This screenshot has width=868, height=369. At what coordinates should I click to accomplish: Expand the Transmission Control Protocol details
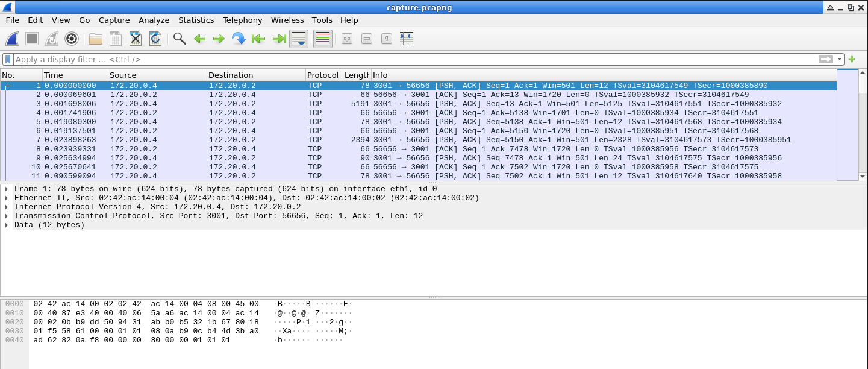pos(7,216)
